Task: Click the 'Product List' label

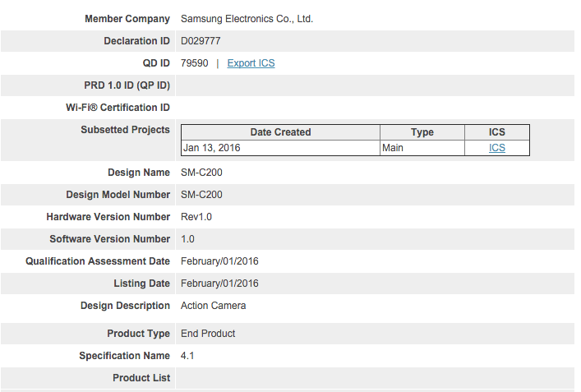Action: coord(141,378)
